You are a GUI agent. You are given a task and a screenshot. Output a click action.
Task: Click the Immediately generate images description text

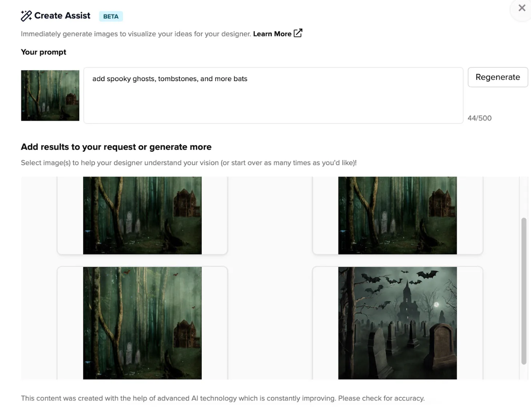(136, 34)
